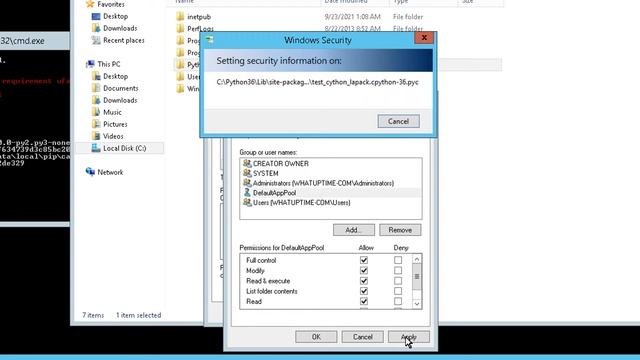Viewport: 640px width, 360px height.
Task: Click the Remove button
Action: pos(400,230)
